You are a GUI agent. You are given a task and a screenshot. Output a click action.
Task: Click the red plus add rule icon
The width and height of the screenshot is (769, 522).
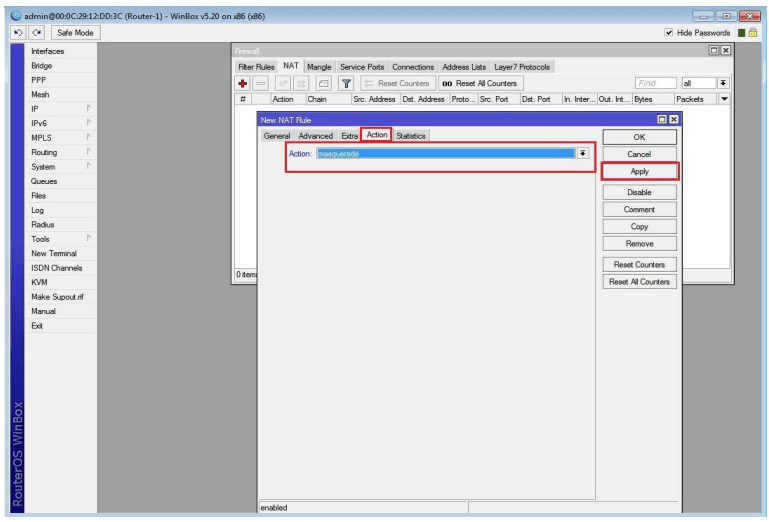241,83
